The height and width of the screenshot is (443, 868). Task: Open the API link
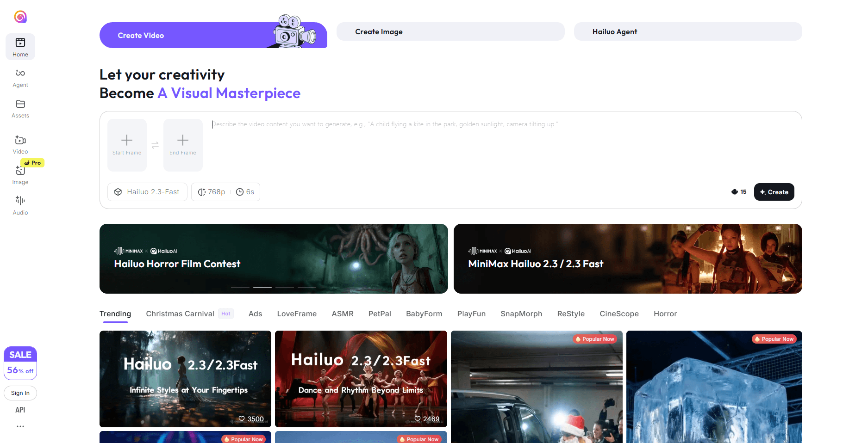point(20,410)
